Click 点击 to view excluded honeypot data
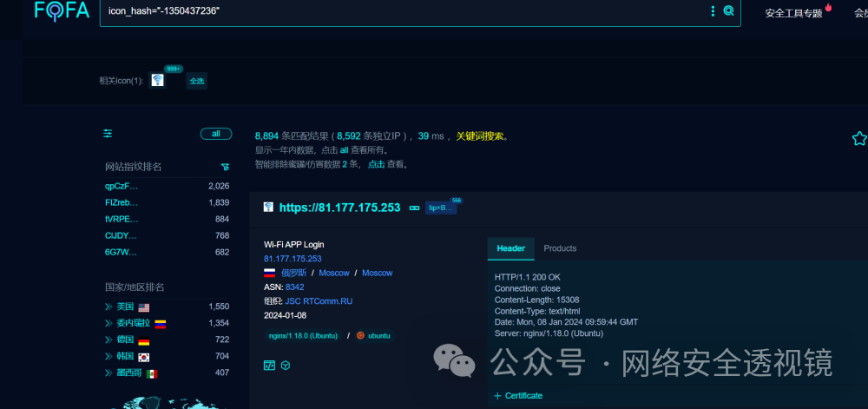Image resolution: width=868 pixels, height=409 pixels. pos(377,164)
